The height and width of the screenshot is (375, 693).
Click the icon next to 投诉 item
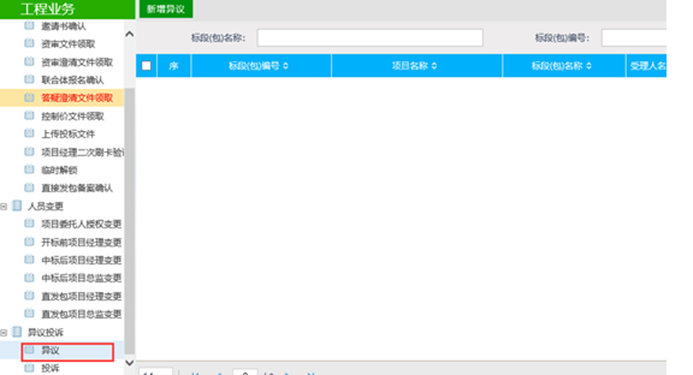(29, 368)
